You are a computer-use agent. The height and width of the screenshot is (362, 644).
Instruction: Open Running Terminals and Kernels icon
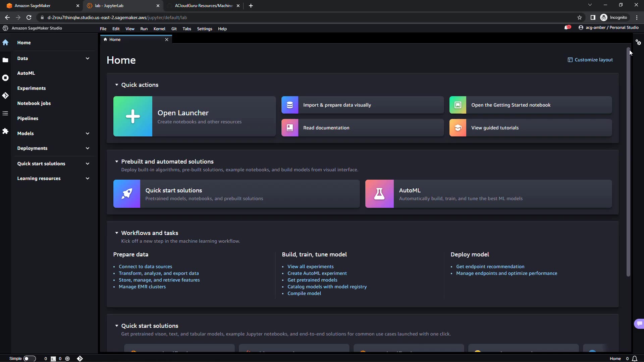pyautogui.click(x=5, y=78)
